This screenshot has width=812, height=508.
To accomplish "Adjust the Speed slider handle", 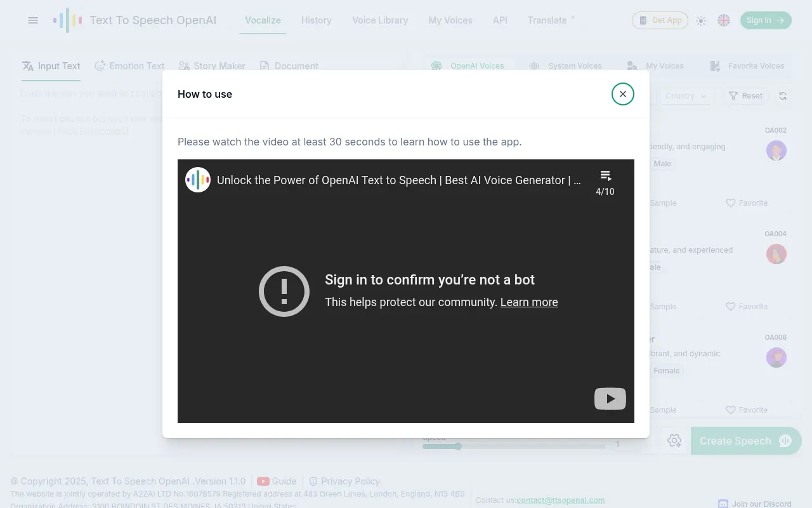I will [459, 446].
